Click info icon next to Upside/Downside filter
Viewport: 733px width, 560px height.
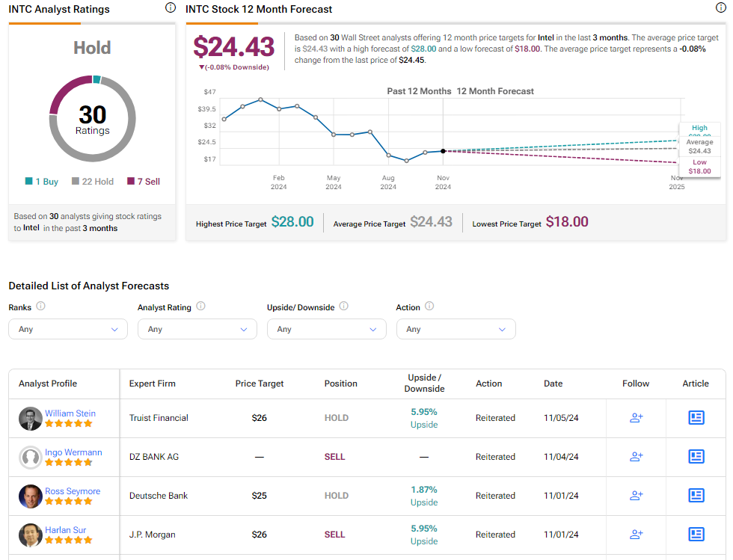(x=343, y=307)
